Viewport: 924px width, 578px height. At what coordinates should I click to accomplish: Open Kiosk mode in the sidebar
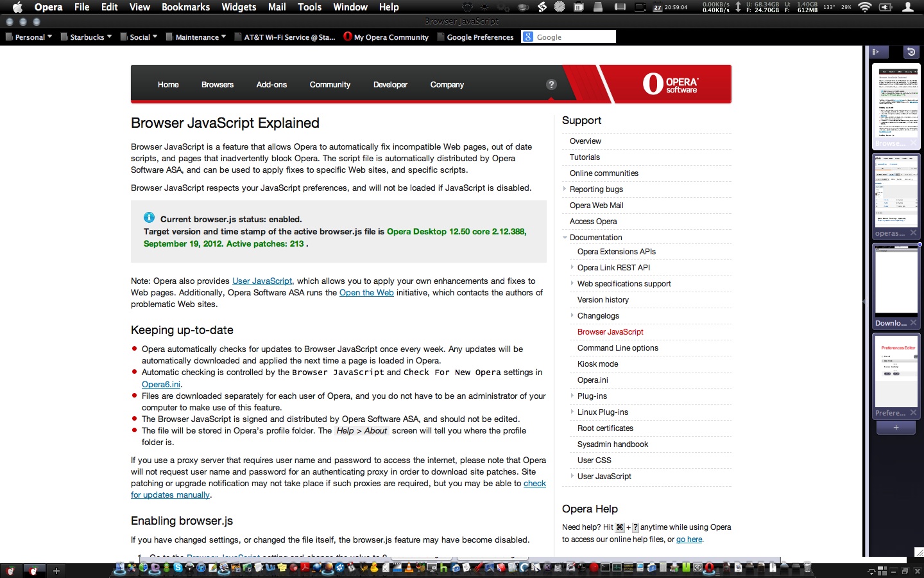598,363
